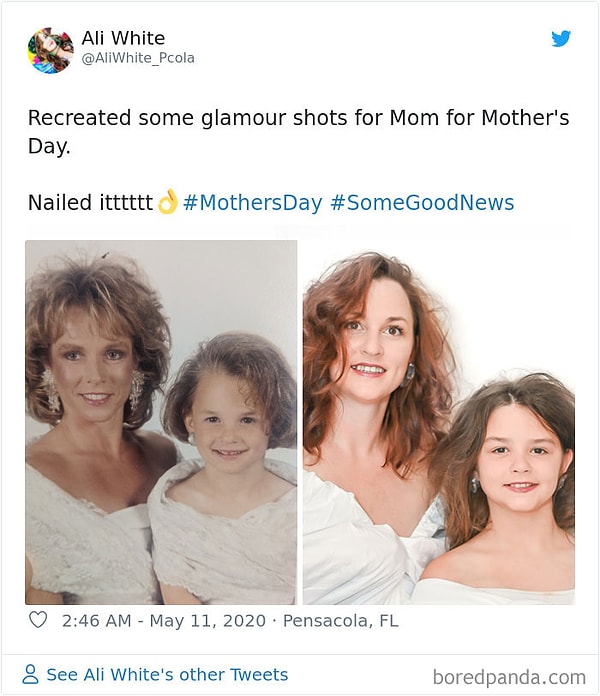Open the recreated right glamour photo
The width and height of the screenshot is (600, 696).
click(x=438, y=422)
